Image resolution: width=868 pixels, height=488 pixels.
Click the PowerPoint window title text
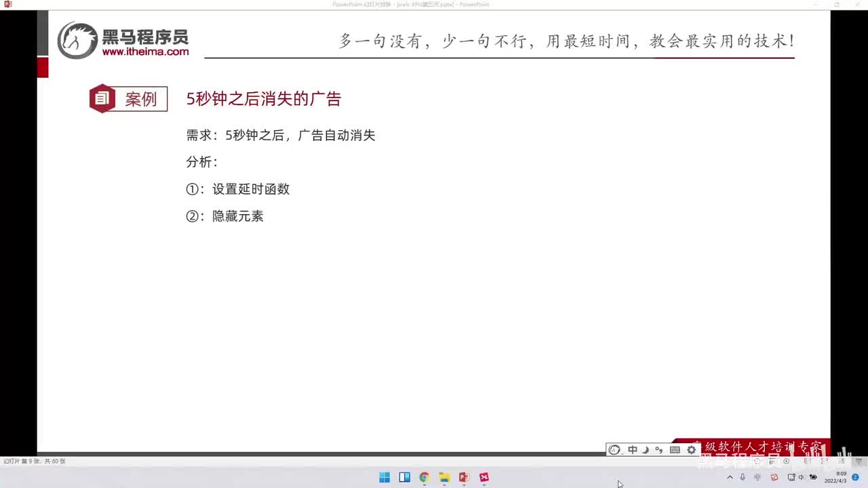411,4
